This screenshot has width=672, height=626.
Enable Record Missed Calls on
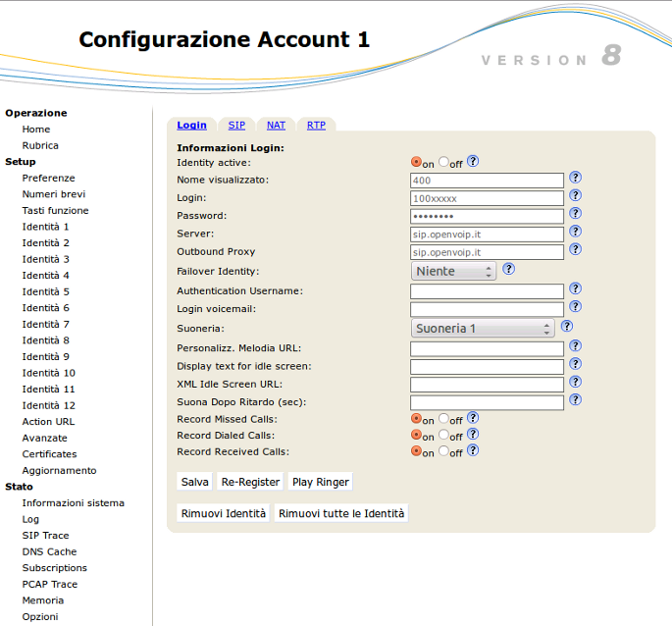416,418
